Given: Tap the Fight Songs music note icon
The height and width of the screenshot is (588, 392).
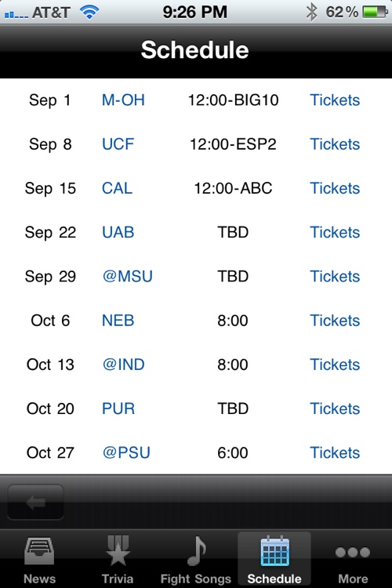Looking at the screenshot, I should tap(196, 550).
